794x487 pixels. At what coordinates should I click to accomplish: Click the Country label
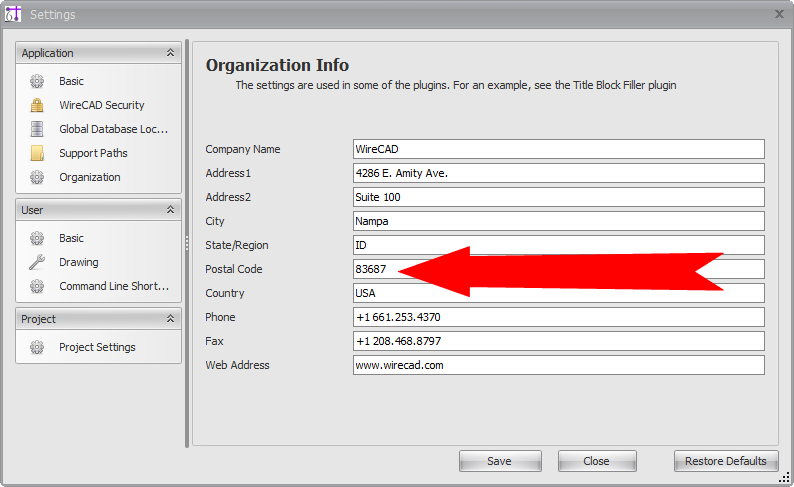pos(224,293)
